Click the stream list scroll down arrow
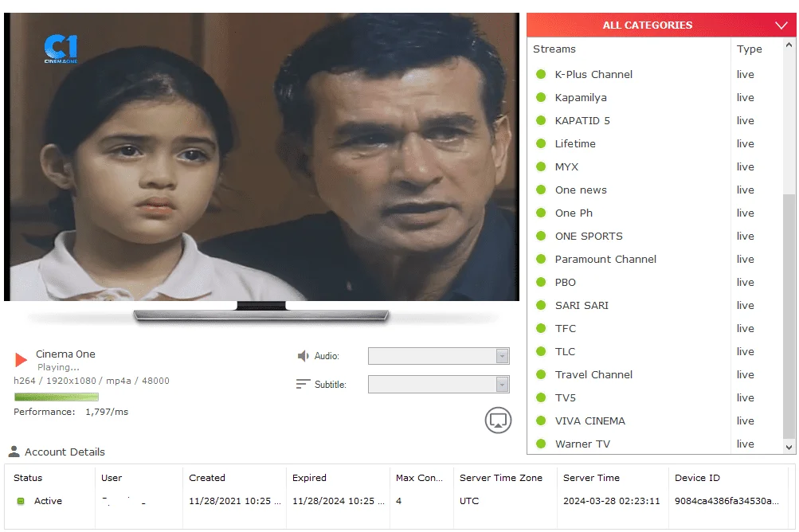This screenshot has height=532, width=799. (x=789, y=448)
